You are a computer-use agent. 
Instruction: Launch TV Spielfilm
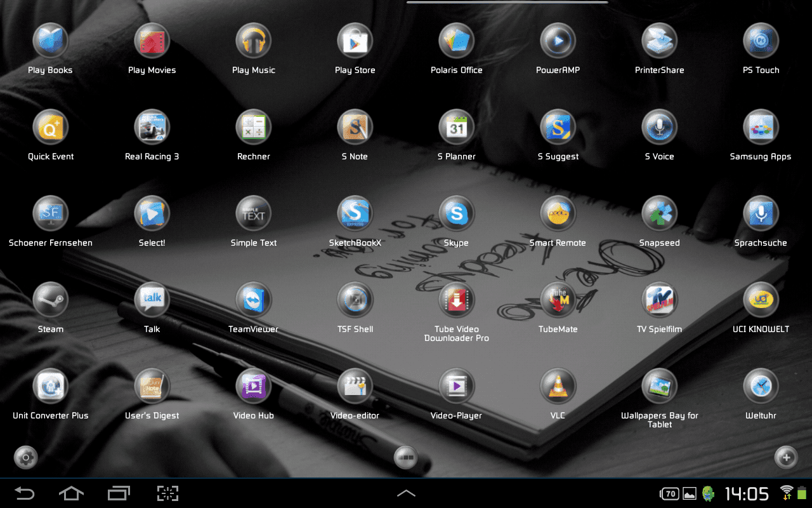(x=660, y=300)
